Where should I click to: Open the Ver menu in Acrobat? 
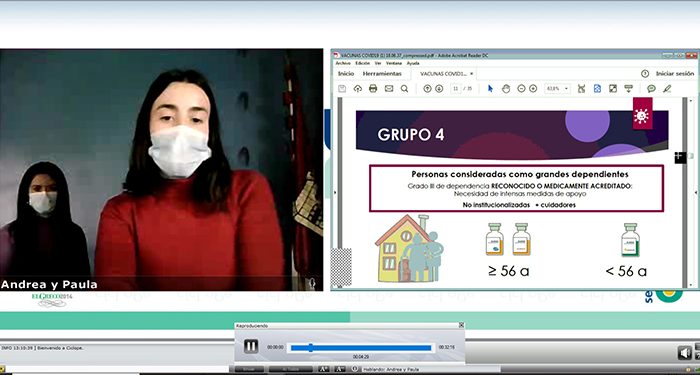378,63
